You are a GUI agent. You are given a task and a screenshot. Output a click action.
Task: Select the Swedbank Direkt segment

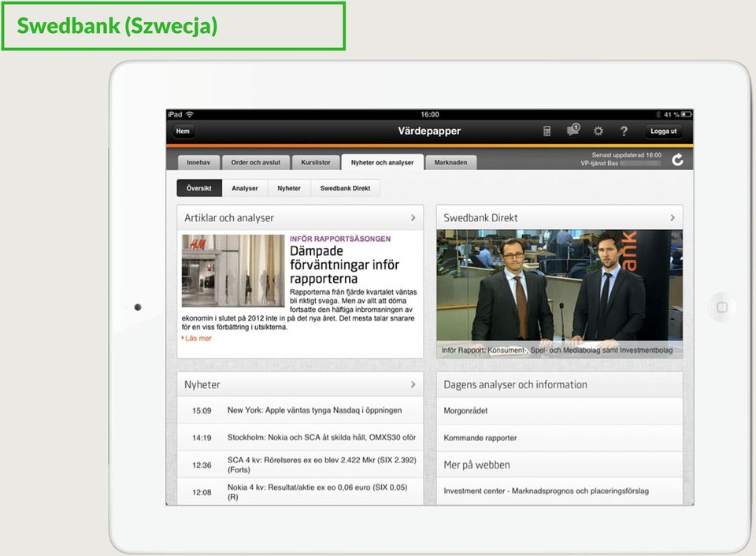click(x=345, y=188)
